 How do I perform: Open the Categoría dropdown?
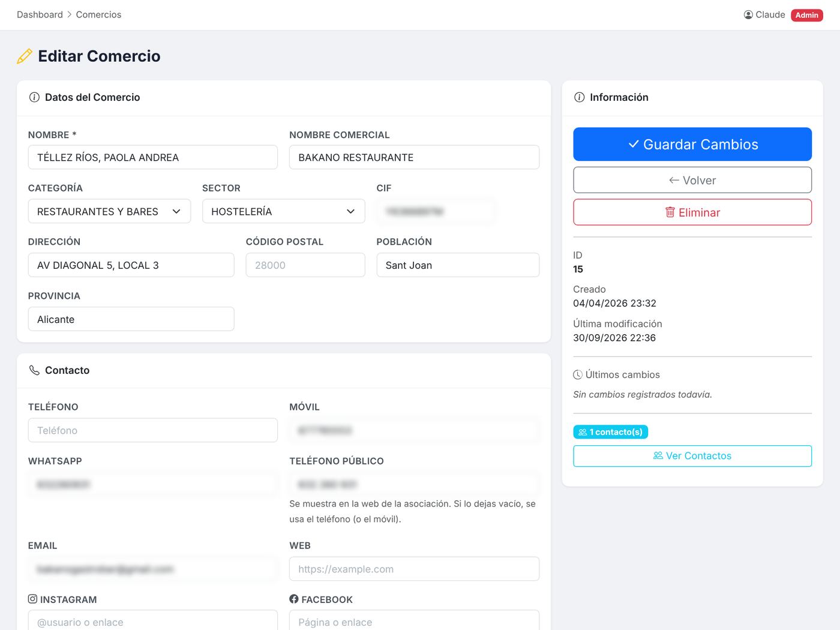pos(109,211)
